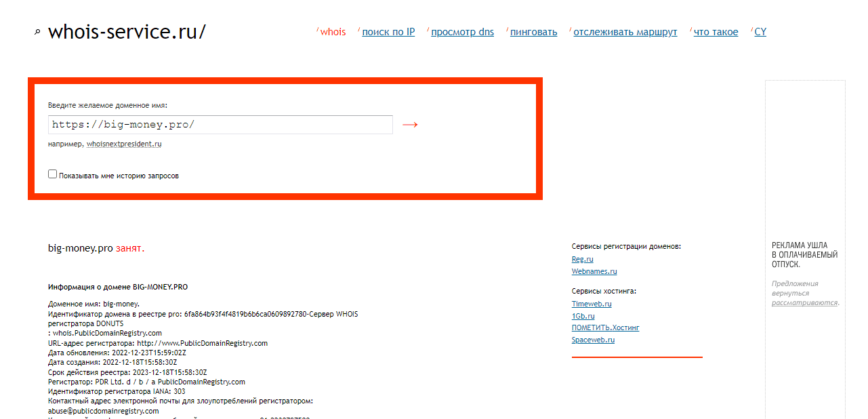Enable the request history checkbox
Screen dimensions: 868x419
coord(53,174)
